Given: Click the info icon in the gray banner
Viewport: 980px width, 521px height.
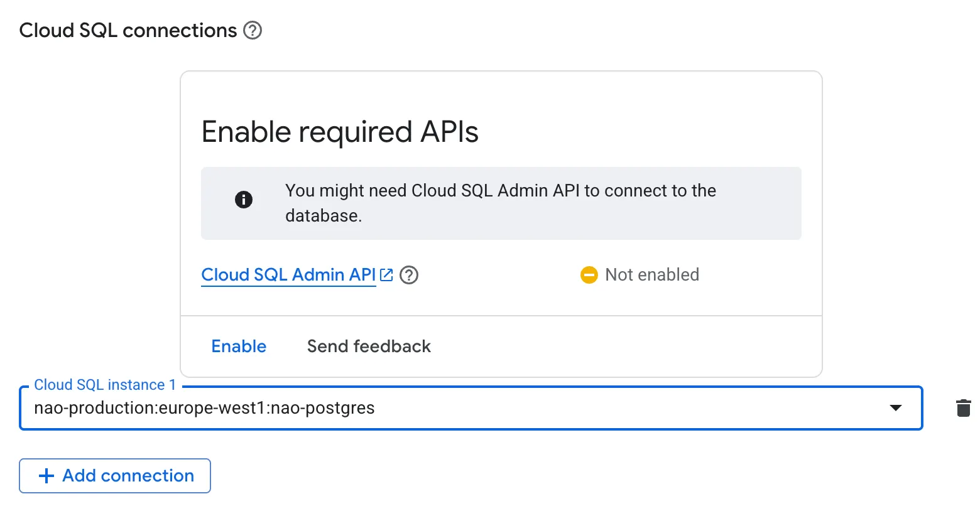Looking at the screenshot, I should point(244,200).
